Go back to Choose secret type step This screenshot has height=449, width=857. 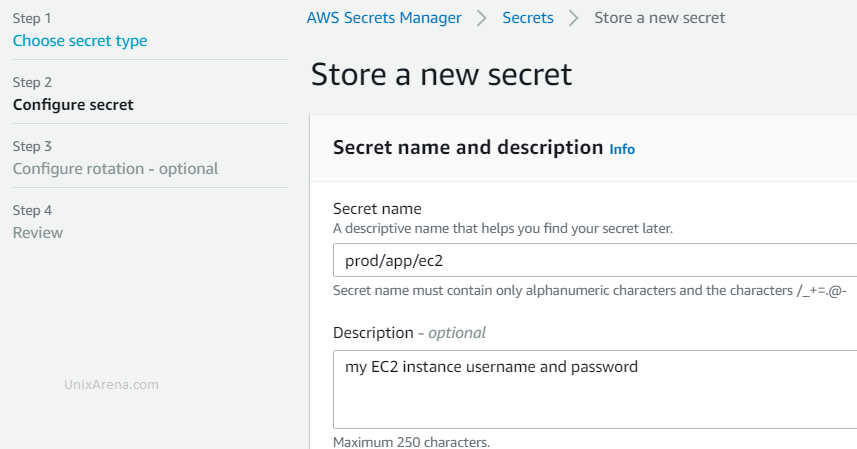click(x=80, y=41)
